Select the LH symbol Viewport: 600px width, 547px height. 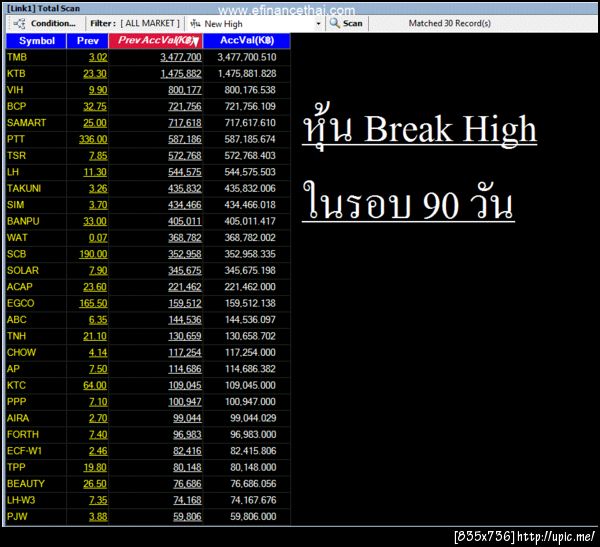(x=13, y=172)
